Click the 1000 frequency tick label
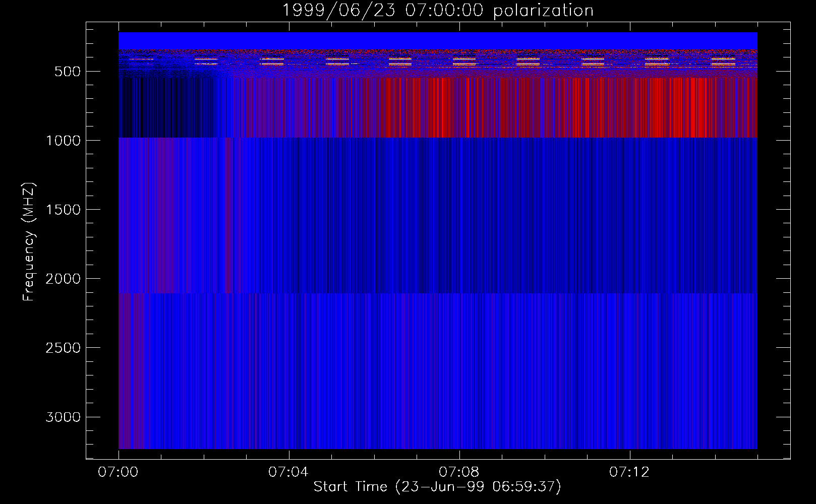This screenshot has height=504, width=816. click(63, 141)
